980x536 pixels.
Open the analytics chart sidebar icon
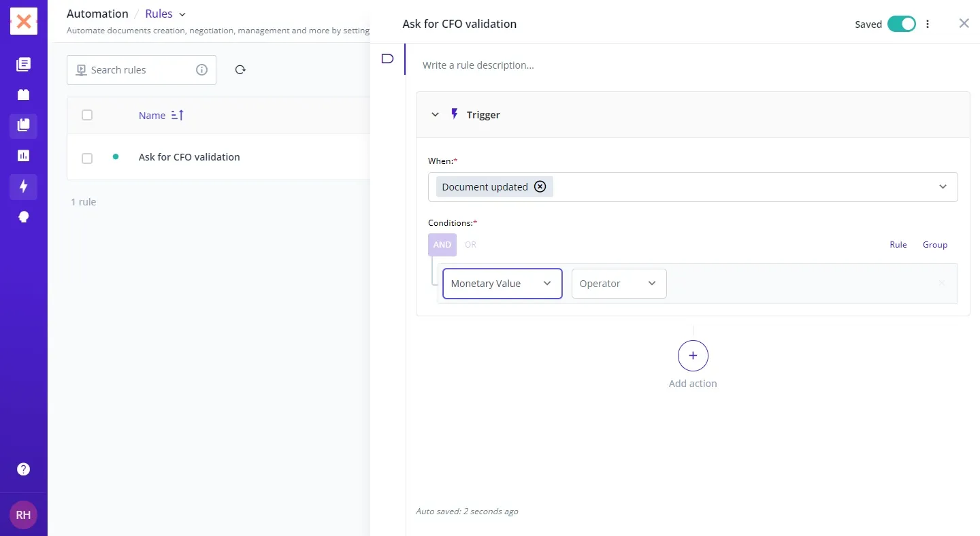coord(23,156)
